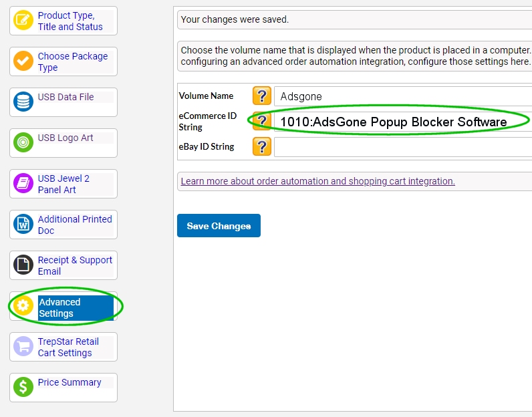532x417 pixels.
Task: Click the green dollar Price Summary icon
Action: coord(23,387)
